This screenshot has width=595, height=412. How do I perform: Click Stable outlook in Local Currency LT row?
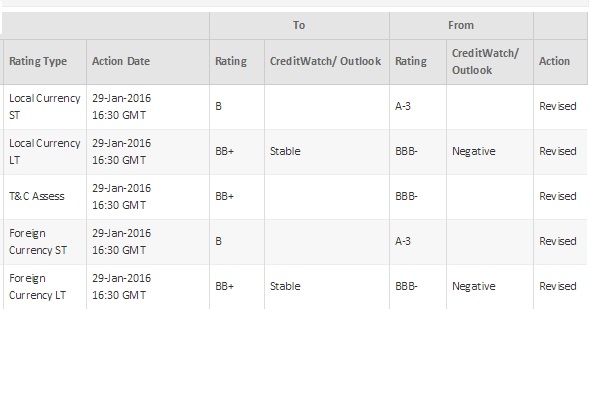(285, 151)
